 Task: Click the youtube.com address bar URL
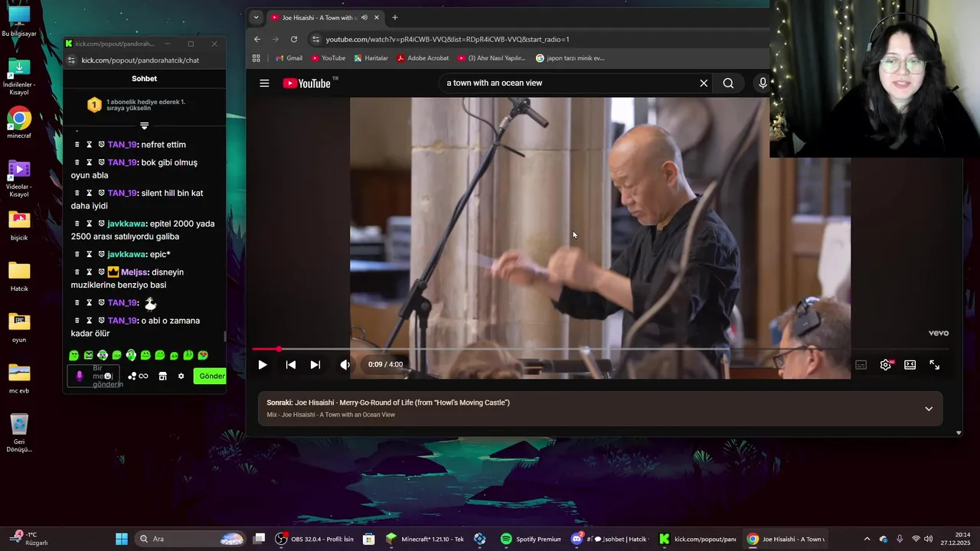(447, 40)
